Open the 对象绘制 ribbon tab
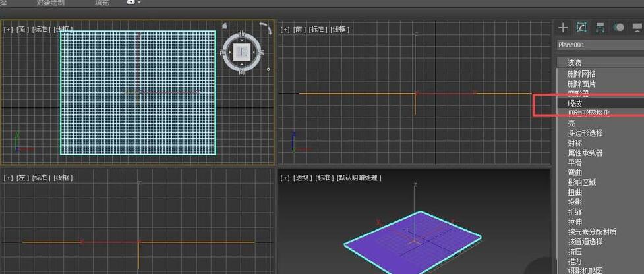 [50, 3]
